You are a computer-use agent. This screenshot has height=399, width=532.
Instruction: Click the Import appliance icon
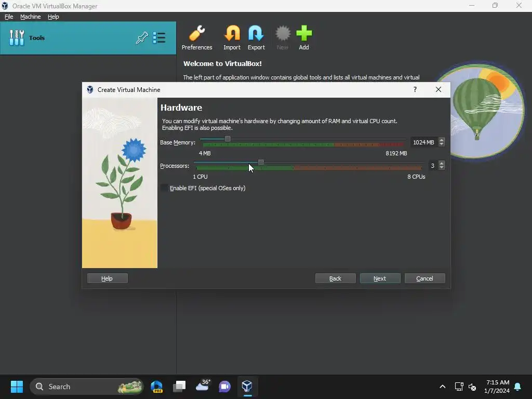[232, 37]
